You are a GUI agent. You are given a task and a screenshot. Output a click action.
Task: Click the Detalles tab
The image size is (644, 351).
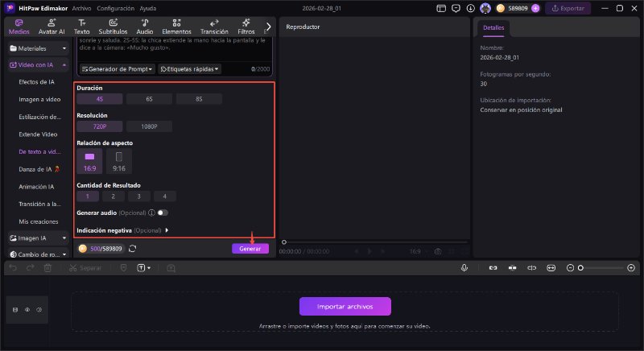click(x=493, y=27)
